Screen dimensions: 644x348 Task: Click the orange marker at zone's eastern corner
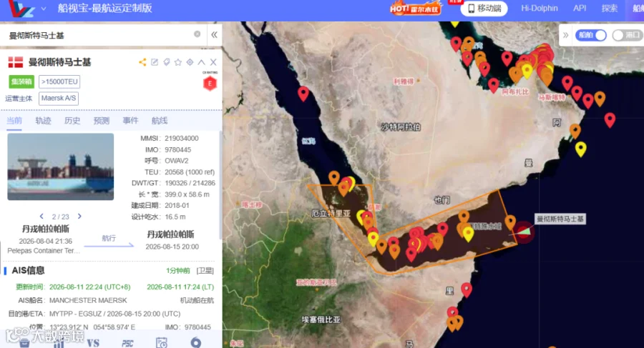click(x=510, y=222)
